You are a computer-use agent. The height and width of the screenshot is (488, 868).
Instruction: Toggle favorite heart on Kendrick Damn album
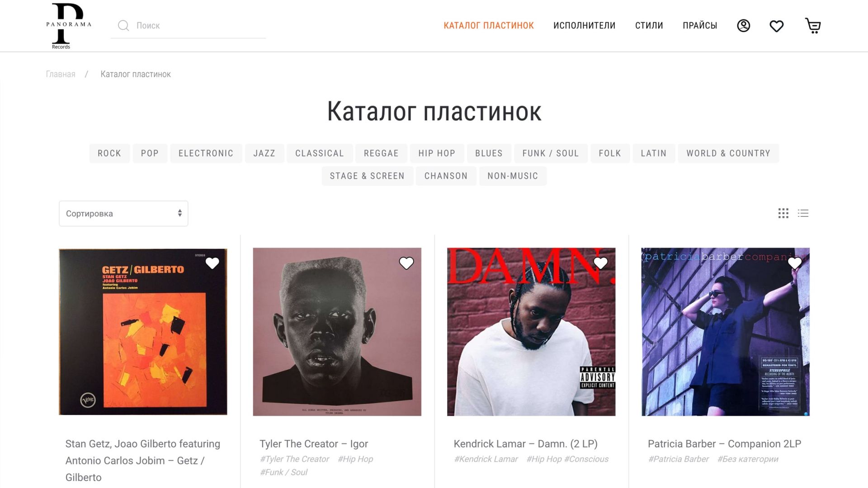pos(600,263)
